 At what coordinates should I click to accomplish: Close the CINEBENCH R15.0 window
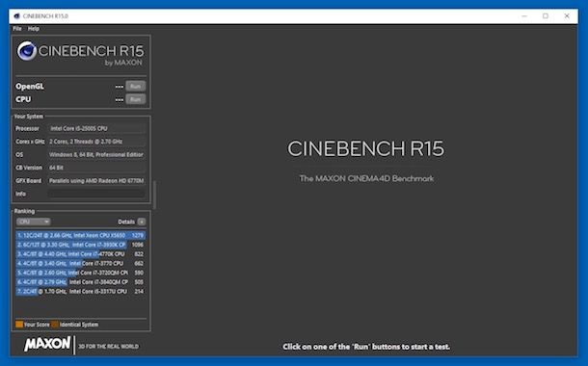pos(567,16)
